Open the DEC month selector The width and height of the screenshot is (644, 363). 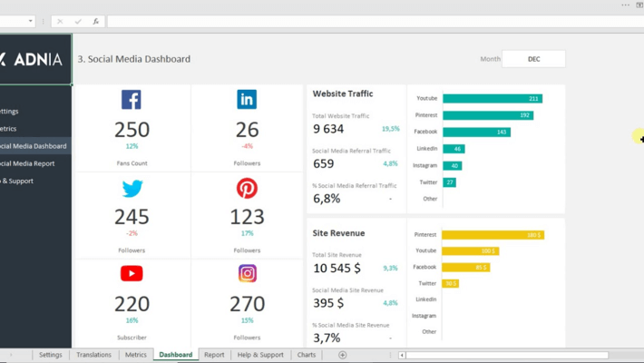tap(533, 59)
